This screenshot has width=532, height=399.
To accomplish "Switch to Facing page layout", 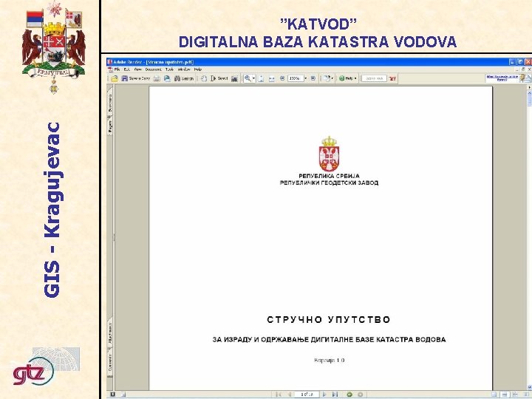I will (526, 395).
